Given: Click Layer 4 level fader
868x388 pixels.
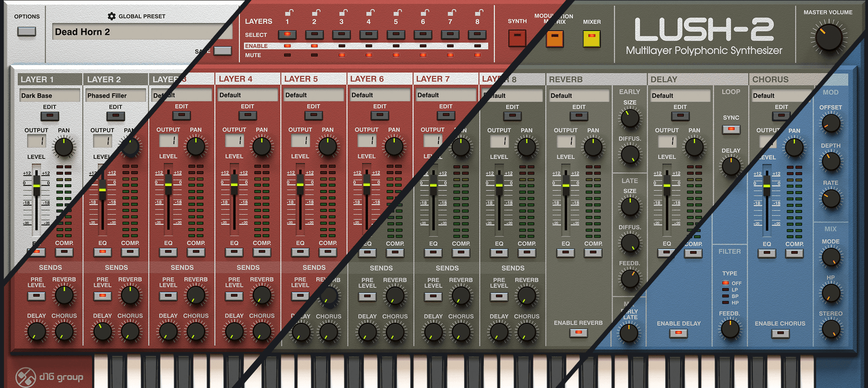Looking at the screenshot, I should click(x=234, y=185).
